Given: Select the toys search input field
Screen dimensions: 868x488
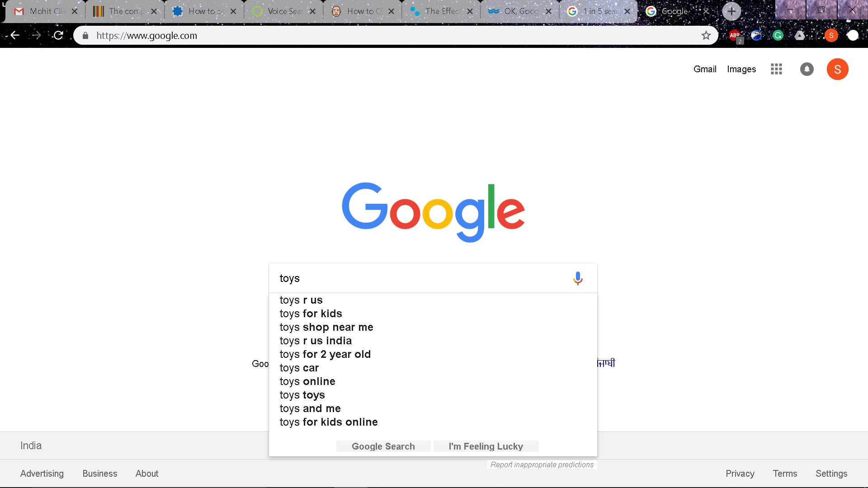Looking at the screenshot, I should 434,278.
